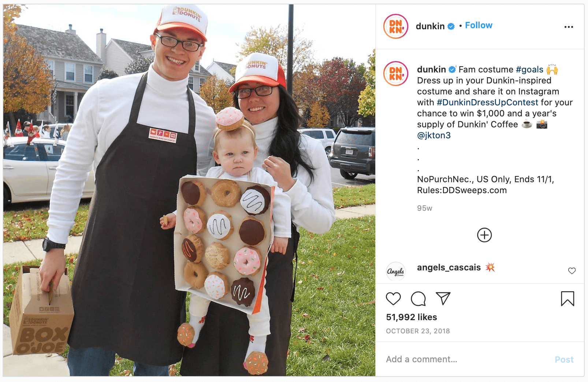This screenshot has width=588, height=382.
Task: Click the angels_cascais username
Action: (449, 267)
